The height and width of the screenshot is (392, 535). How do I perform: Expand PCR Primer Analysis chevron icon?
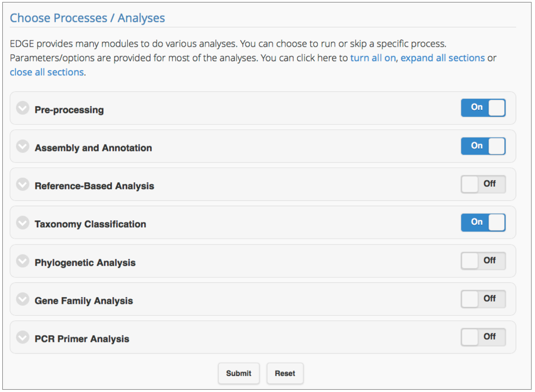pyautogui.click(x=23, y=337)
